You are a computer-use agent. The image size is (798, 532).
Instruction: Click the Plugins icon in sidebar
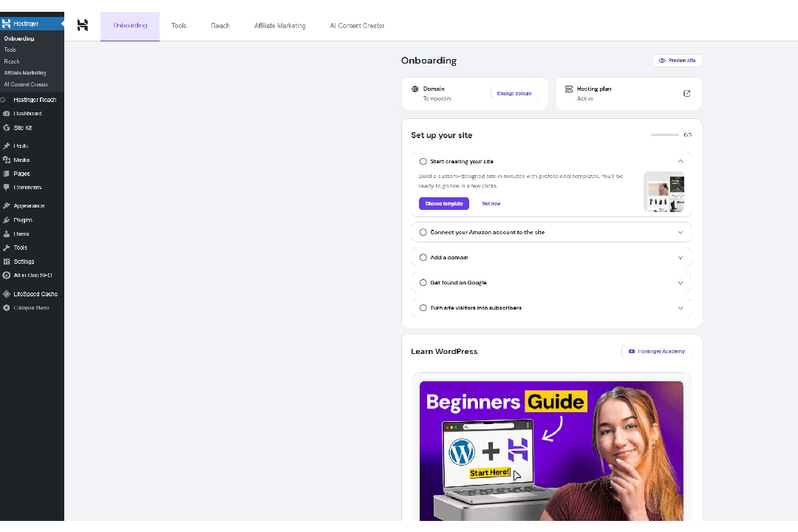(6, 220)
